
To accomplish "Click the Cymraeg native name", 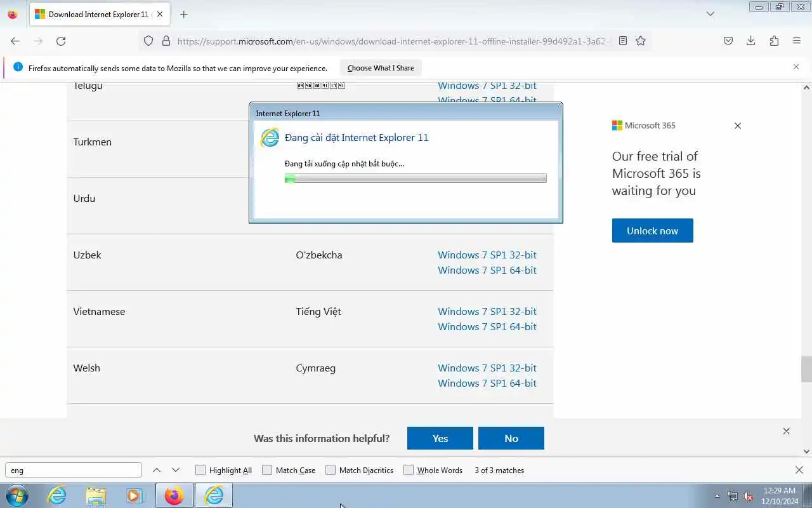I will (316, 368).
